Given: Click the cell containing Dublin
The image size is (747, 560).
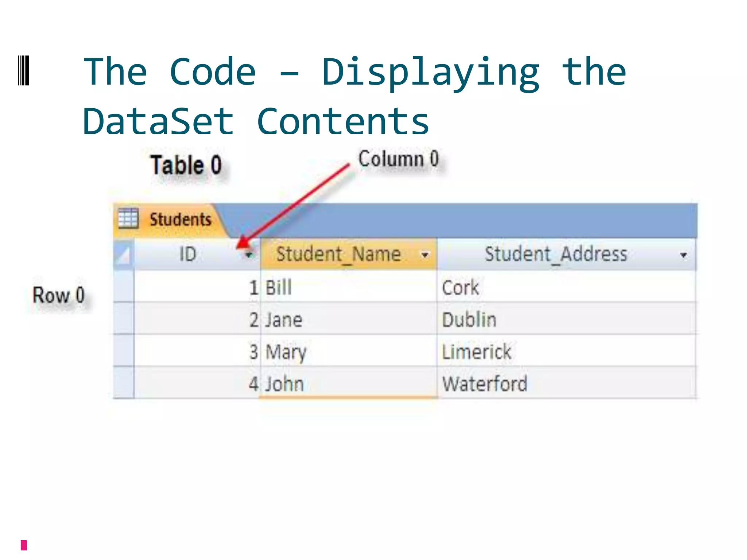Looking at the screenshot, I should pyautogui.click(x=469, y=319).
